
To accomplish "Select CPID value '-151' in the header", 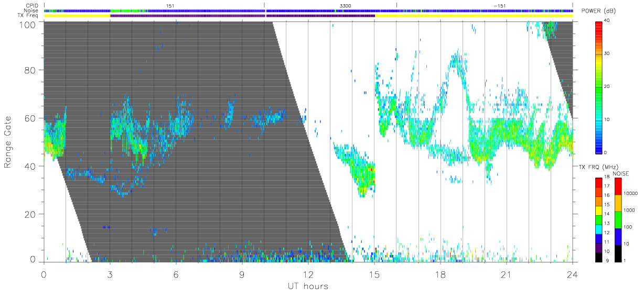I will (x=500, y=5).
